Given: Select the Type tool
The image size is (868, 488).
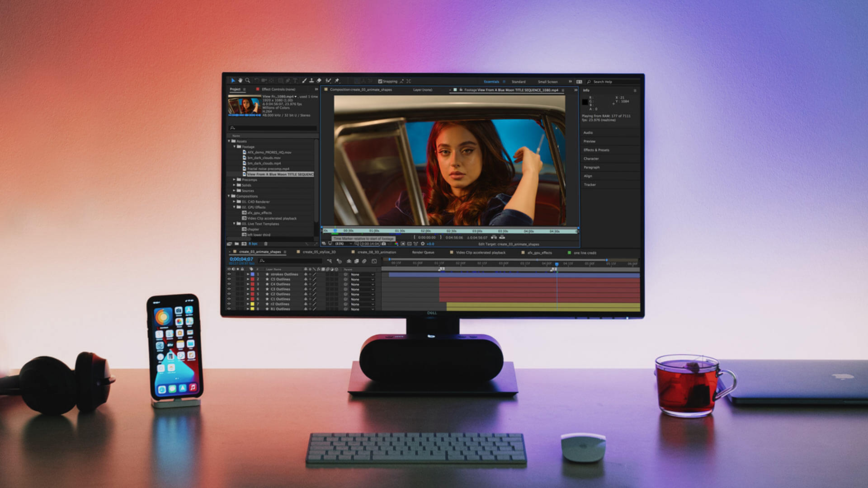Looking at the screenshot, I should (x=295, y=80).
